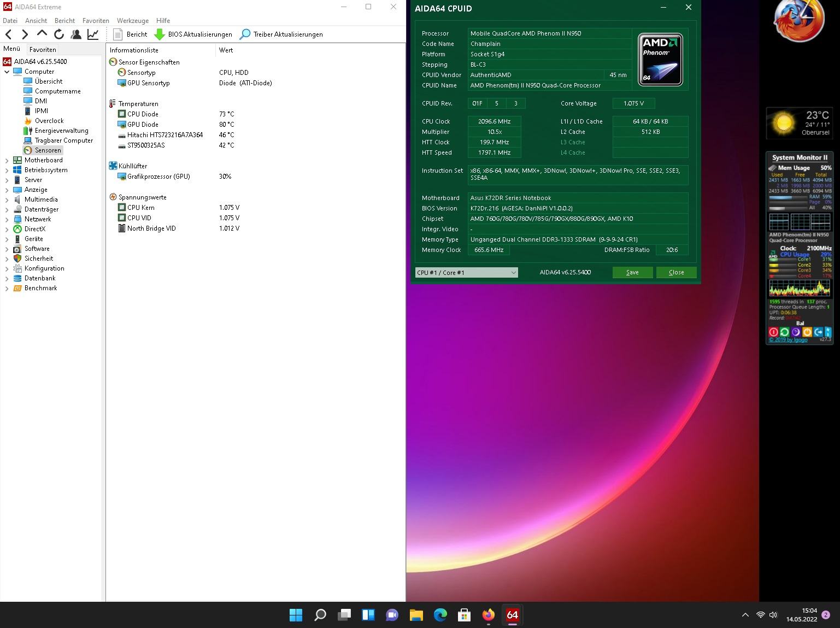Refresh the AIDA64 sensor page
The width and height of the screenshot is (840, 628).
pos(59,34)
